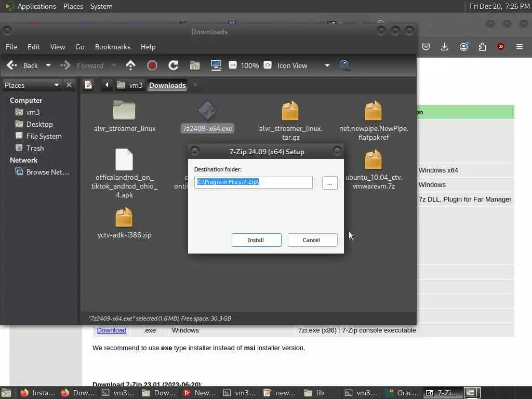Viewport: 532px width, 399px height.
Task: Switch to the Orac... taskbar window
Action: coord(403,393)
